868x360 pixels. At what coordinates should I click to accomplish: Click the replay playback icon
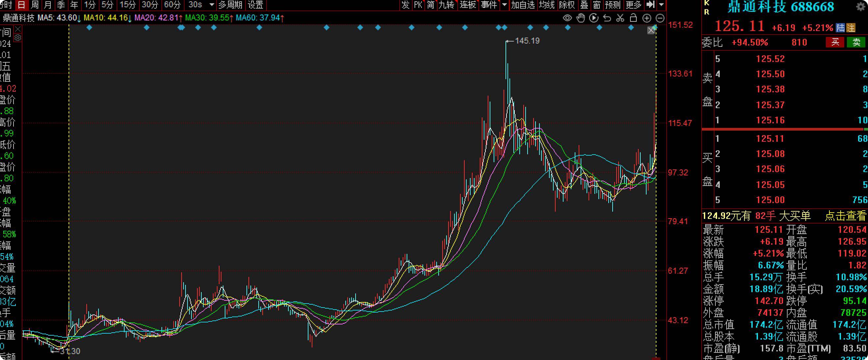point(594,18)
